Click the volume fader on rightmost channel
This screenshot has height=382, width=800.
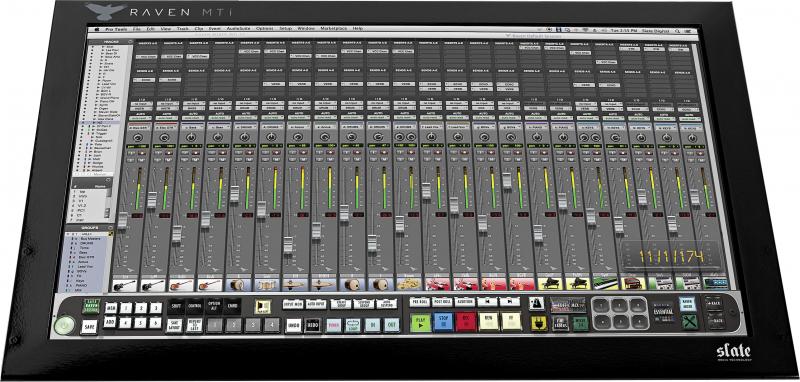(x=694, y=196)
